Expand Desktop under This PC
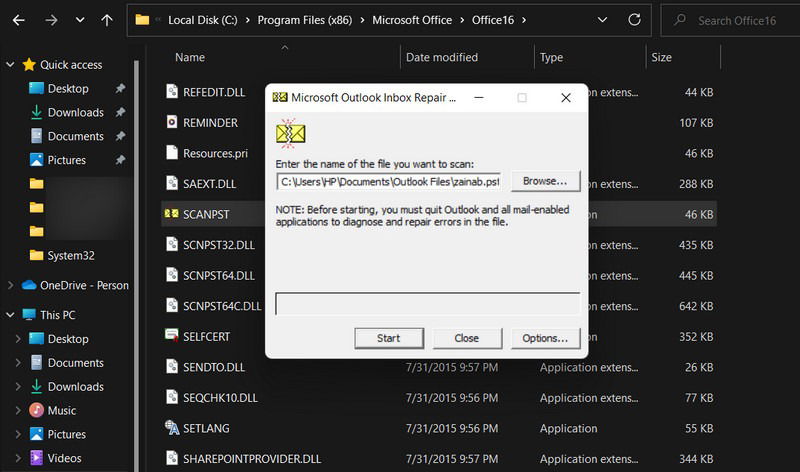The width and height of the screenshot is (800, 472). click(x=18, y=339)
